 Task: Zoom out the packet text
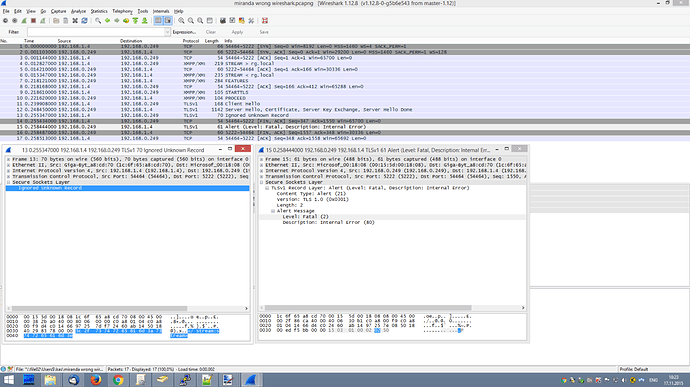pos(191,21)
